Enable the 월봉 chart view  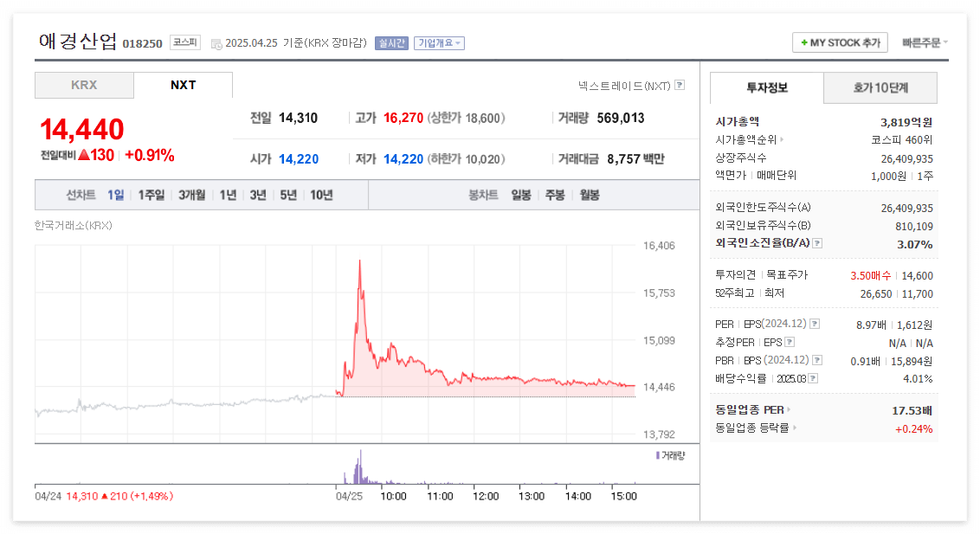click(589, 194)
